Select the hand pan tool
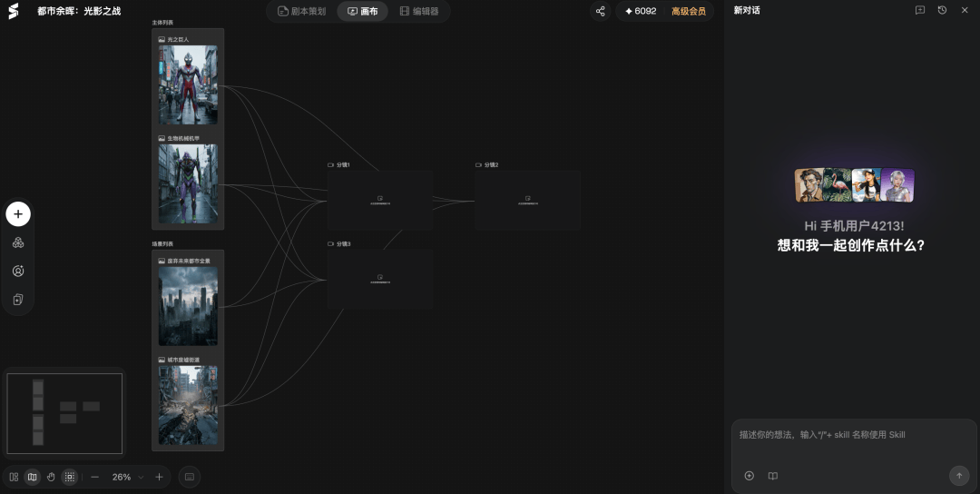Image resolution: width=980 pixels, height=494 pixels. (51, 477)
